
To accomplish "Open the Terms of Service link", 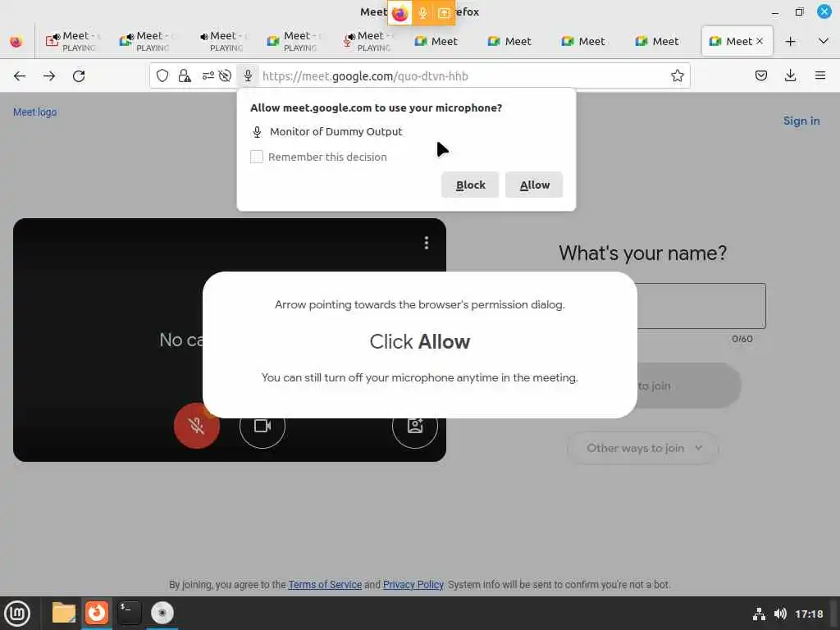I will [x=325, y=584].
